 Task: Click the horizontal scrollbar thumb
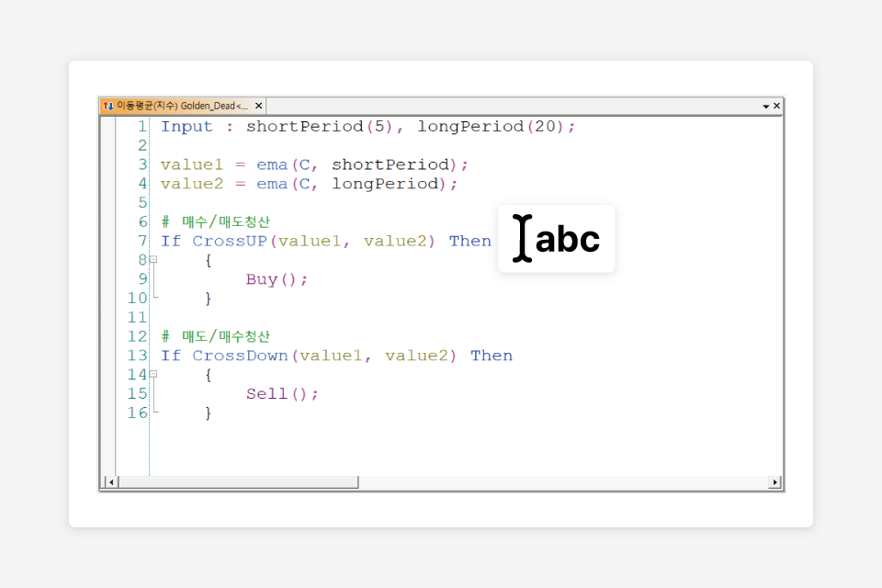tap(239, 482)
